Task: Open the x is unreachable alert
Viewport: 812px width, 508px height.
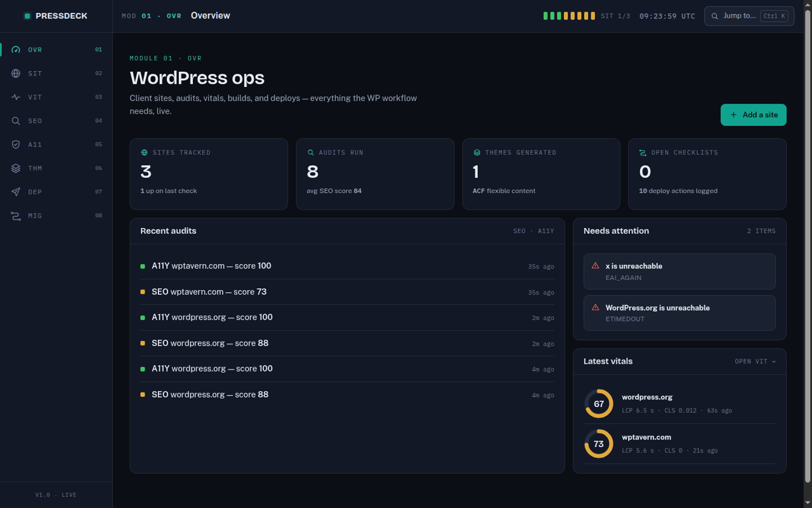Action: [x=679, y=271]
